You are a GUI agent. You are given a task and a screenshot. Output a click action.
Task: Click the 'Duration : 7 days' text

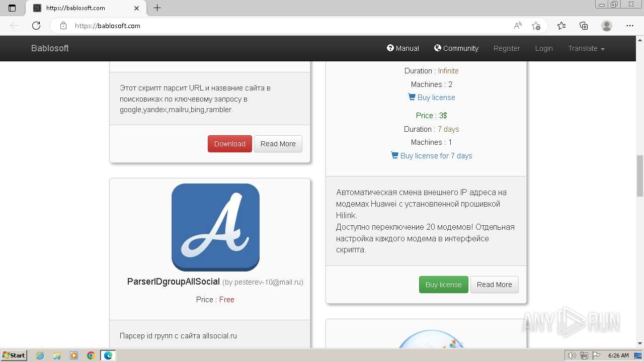432,129
